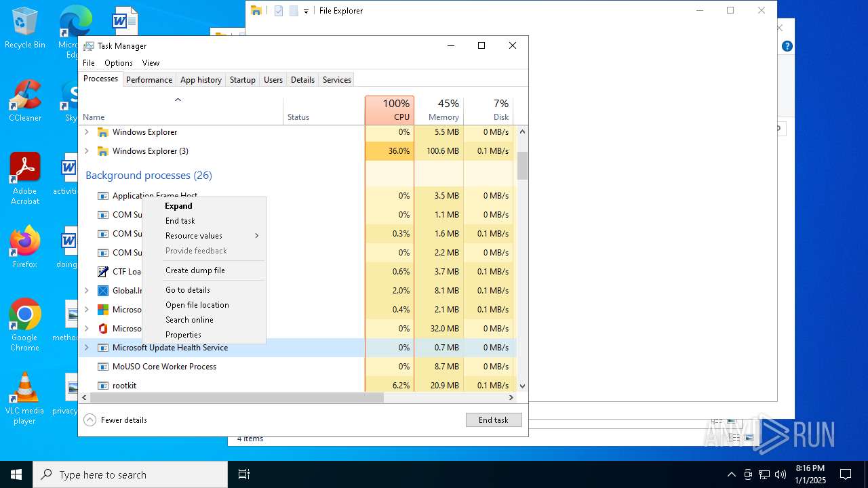Image resolution: width=868 pixels, height=488 pixels.
Task: Choose Go to details in context menu
Action: tap(203, 290)
